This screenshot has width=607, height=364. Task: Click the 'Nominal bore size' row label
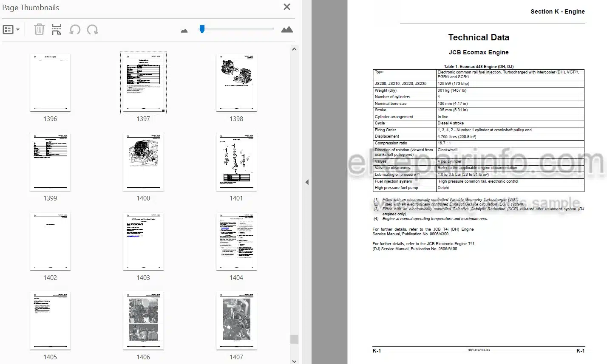pyautogui.click(x=391, y=104)
